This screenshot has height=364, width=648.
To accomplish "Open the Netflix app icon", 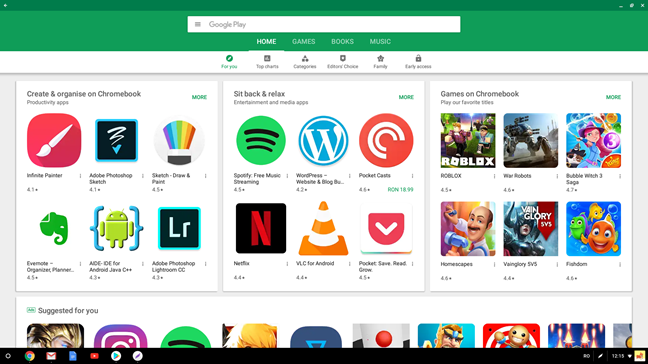I will pyautogui.click(x=261, y=228).
